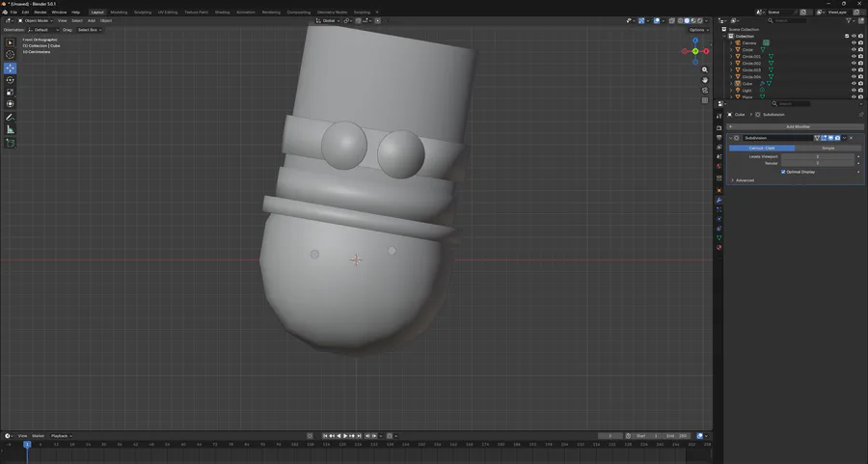
Task: Open the Object properties tab
Action: [x=719, y=190]
